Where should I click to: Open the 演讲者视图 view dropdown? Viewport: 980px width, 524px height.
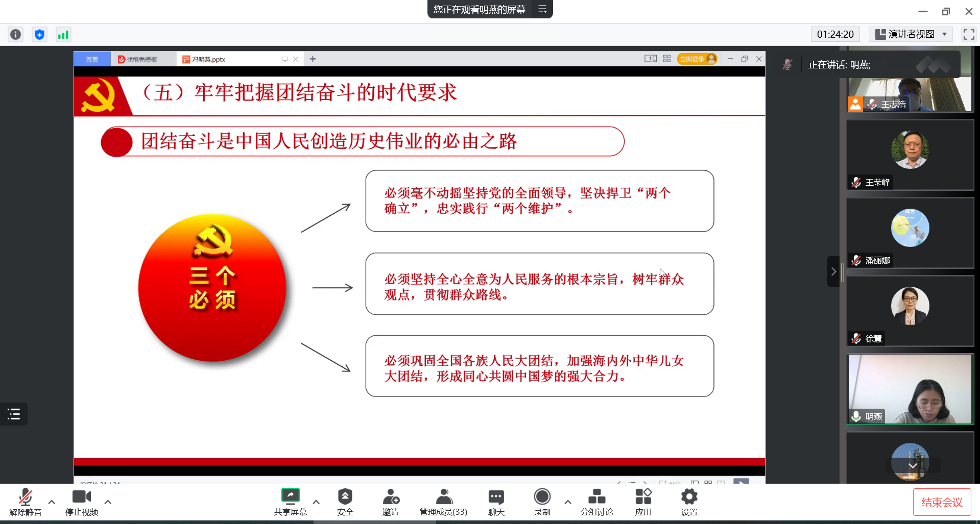[911, 34]
